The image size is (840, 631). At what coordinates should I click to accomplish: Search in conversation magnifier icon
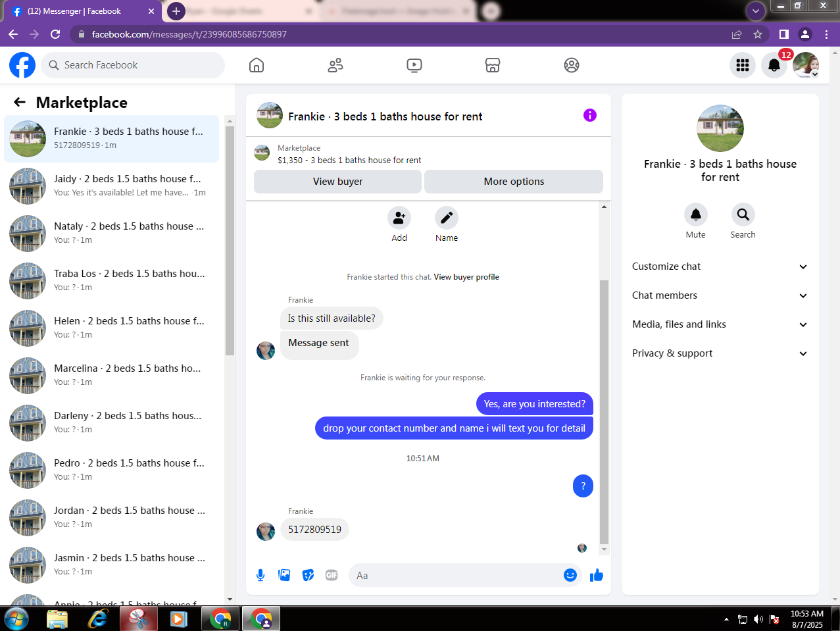pos(743,215)
